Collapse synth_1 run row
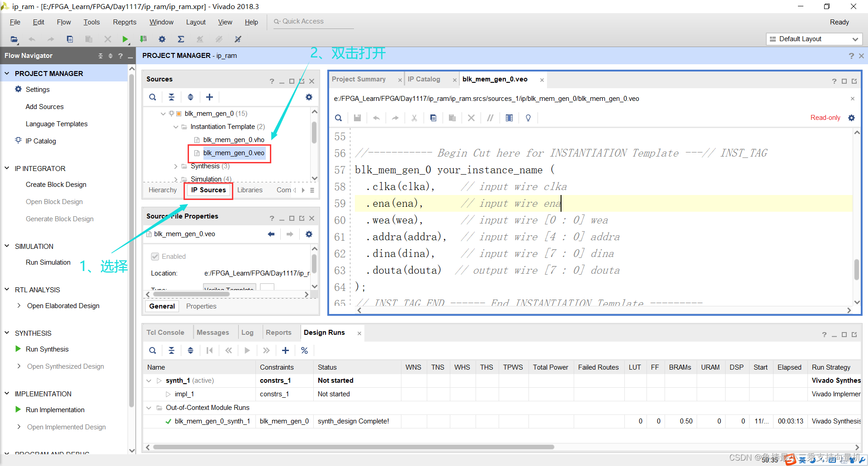 click(x=149, y=380)
